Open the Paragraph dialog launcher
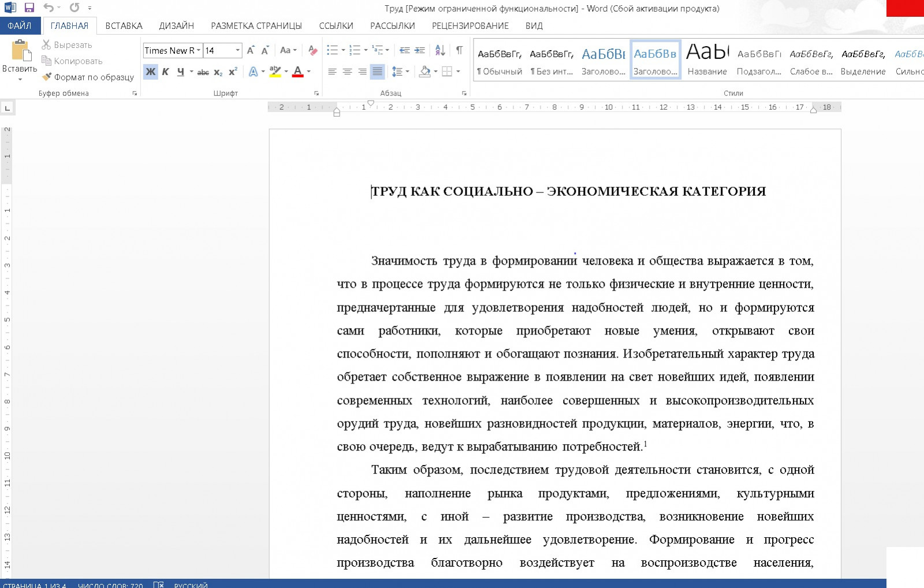The width and height of the screenshot is (924, 588). [x=464, y=93]
